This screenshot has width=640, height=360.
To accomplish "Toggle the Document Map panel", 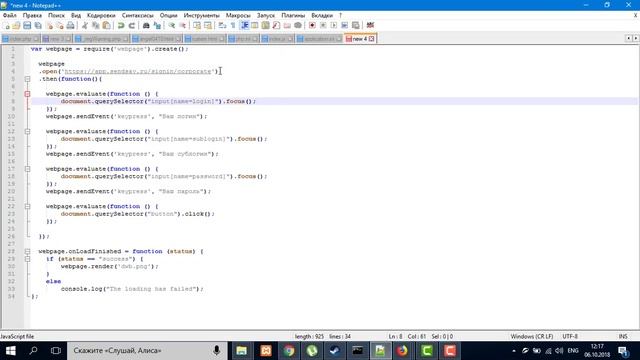I will (266, 25).
